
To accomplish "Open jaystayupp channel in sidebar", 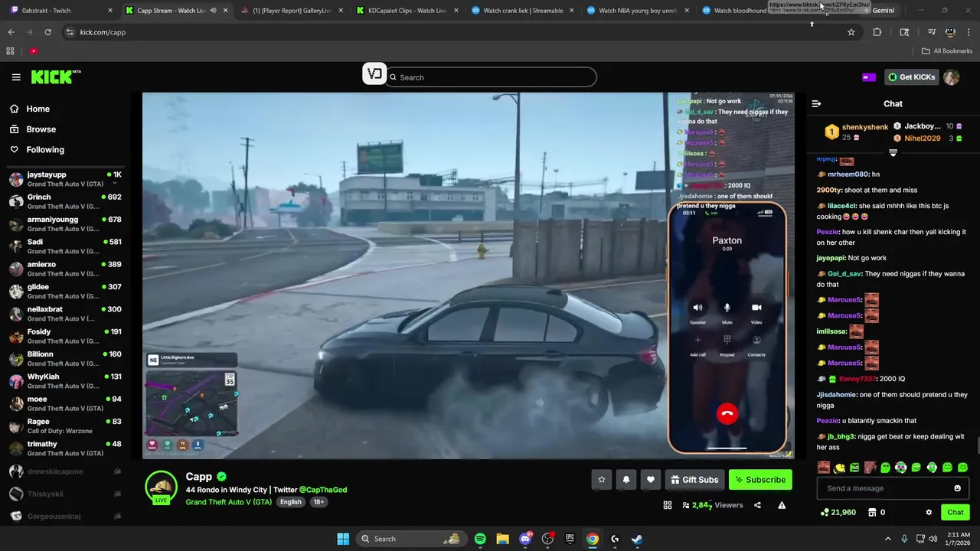I will pos(65,179).
